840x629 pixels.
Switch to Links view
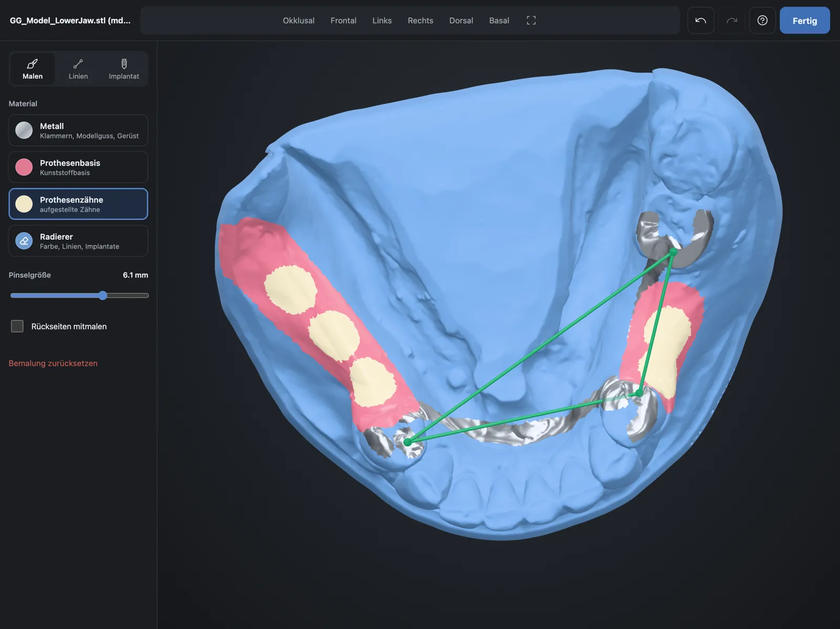pyautogui.click(x=382, y=20)
